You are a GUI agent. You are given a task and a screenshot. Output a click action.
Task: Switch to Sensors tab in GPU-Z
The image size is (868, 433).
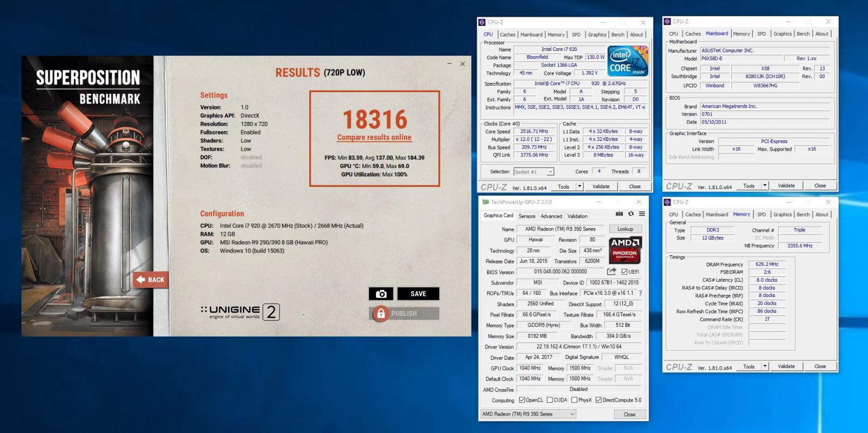527,216
